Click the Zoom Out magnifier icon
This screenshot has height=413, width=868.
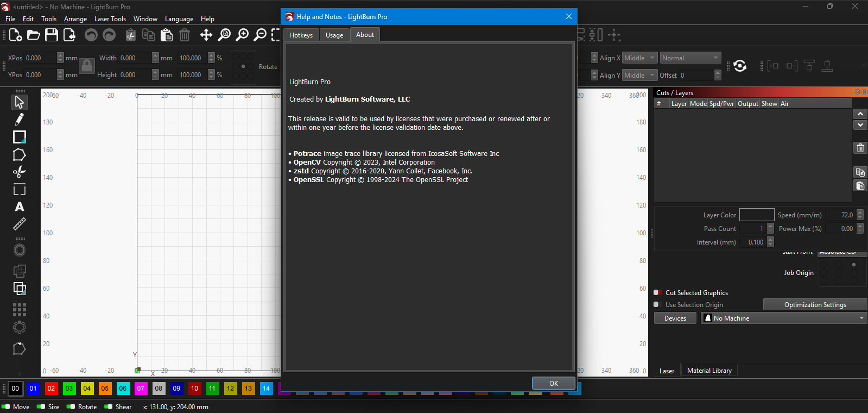pyautogui.click(x=261, y=35)
